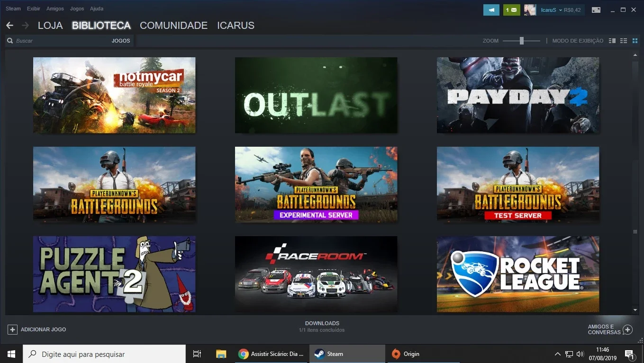The height and width of the screenshot is (363, 644).
Task: Open Task View on the taskbar
Action: [x=197, y=354]
